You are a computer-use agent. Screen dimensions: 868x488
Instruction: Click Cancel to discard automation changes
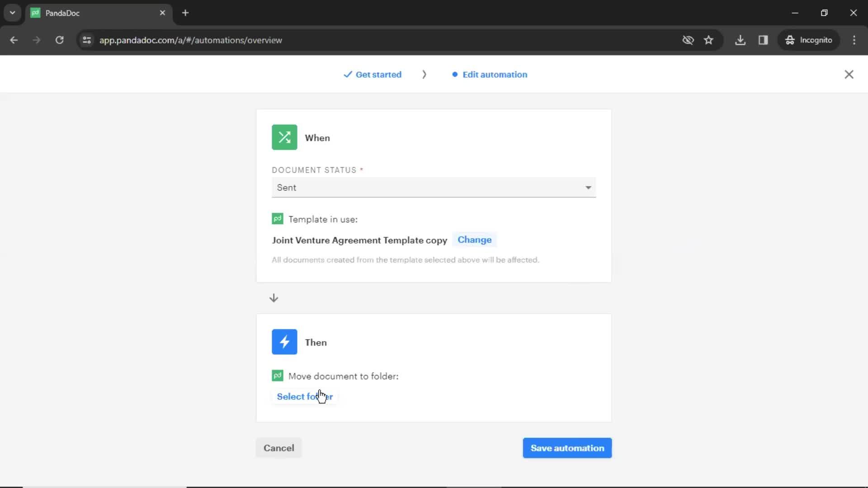tap(278, 448)
